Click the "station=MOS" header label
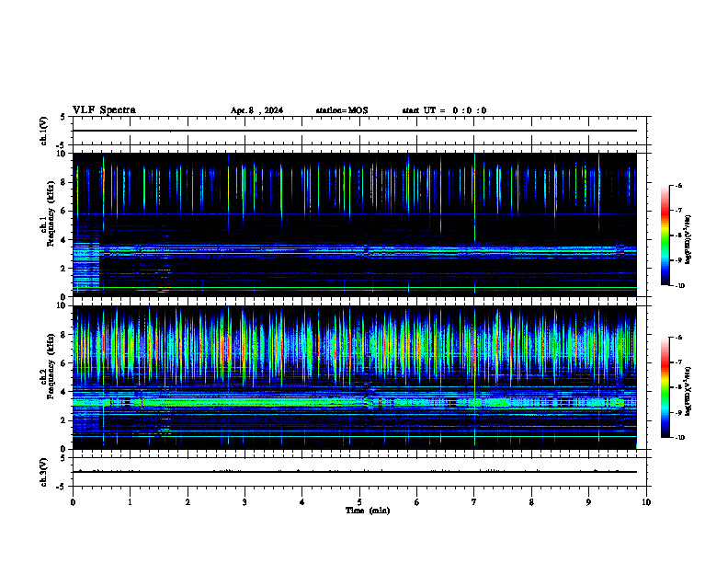This screenshot has height=563, width=728. [342, 110]
